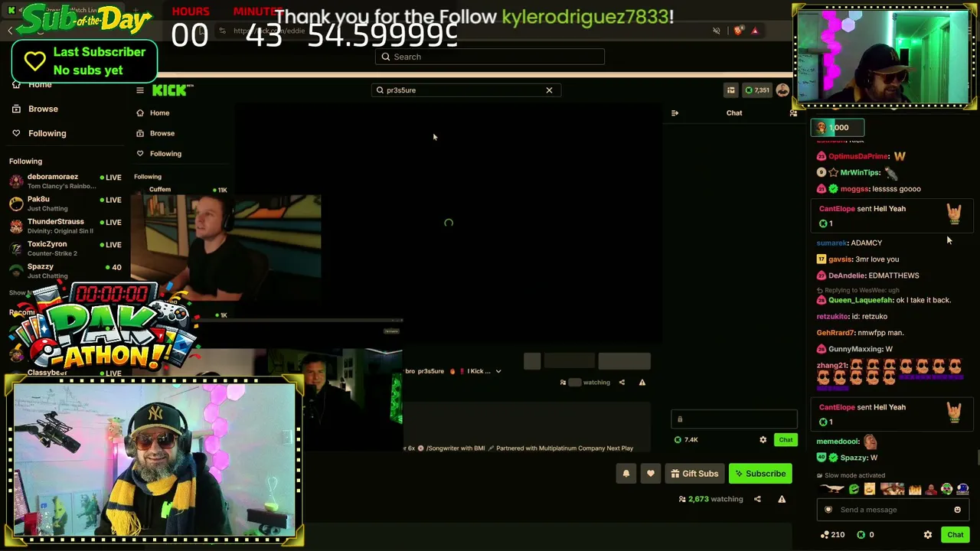Select the dinosaur skeleton quick emote
Image resolution: width=980 pixels, height=551 pixels.
click(x=832, y=490)
